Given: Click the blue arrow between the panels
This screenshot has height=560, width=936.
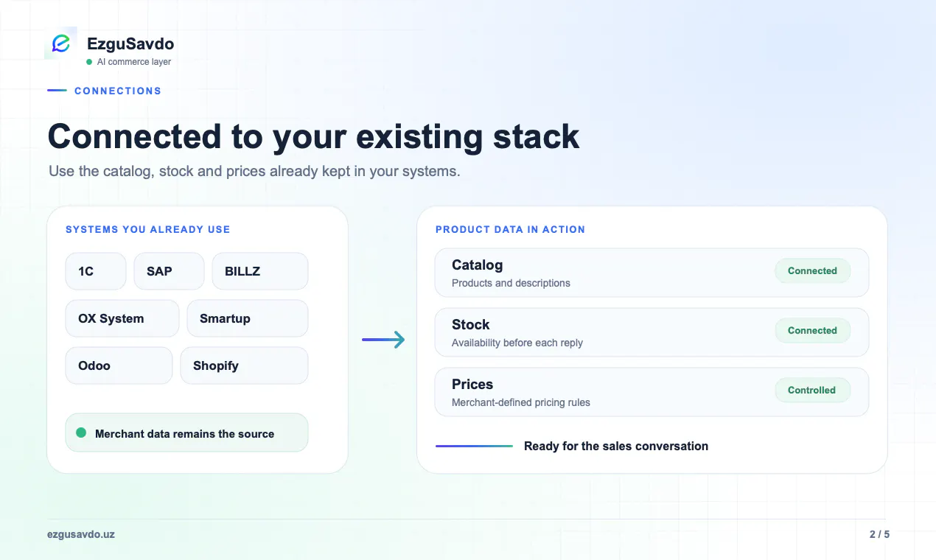Looking at the screenshot, I should point(383,340).
